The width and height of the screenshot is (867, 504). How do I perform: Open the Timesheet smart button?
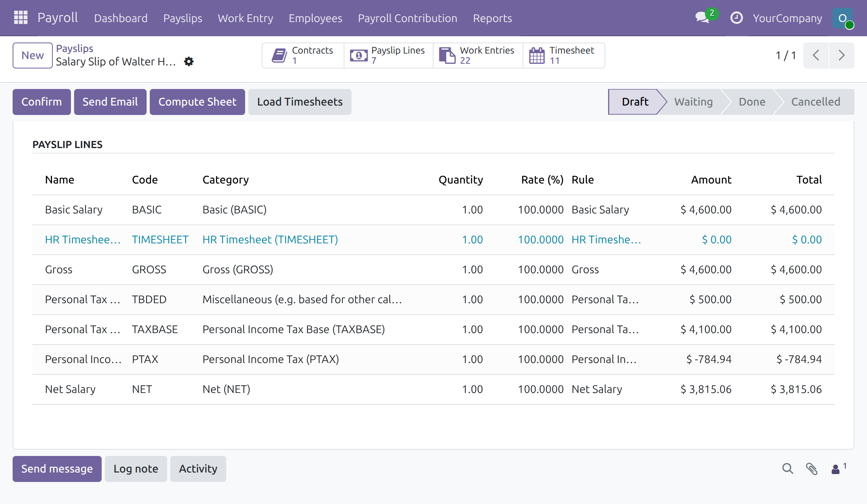click(x=564, y=56)
